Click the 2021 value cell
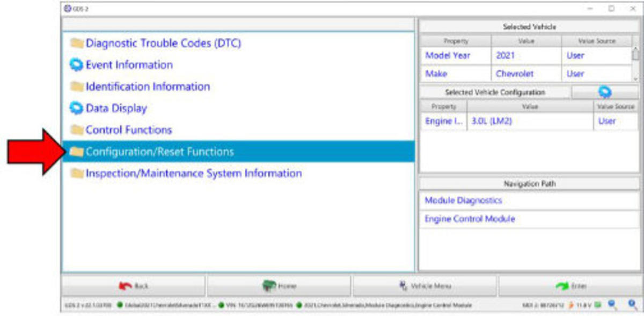Screen dimensions: 644x316 (526, 55)
